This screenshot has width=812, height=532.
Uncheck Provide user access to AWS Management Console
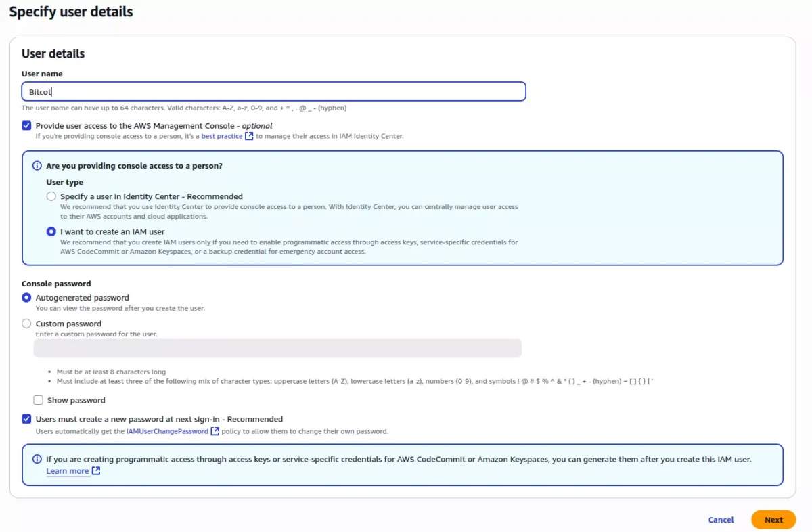pyautogui.click(x=26, y=125)
